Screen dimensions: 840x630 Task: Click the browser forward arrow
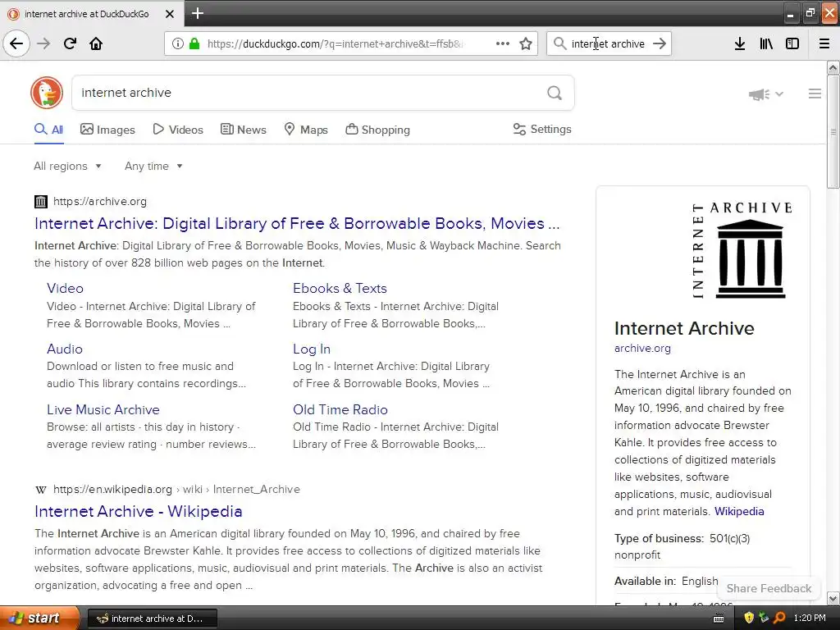(x=43, y=43)
